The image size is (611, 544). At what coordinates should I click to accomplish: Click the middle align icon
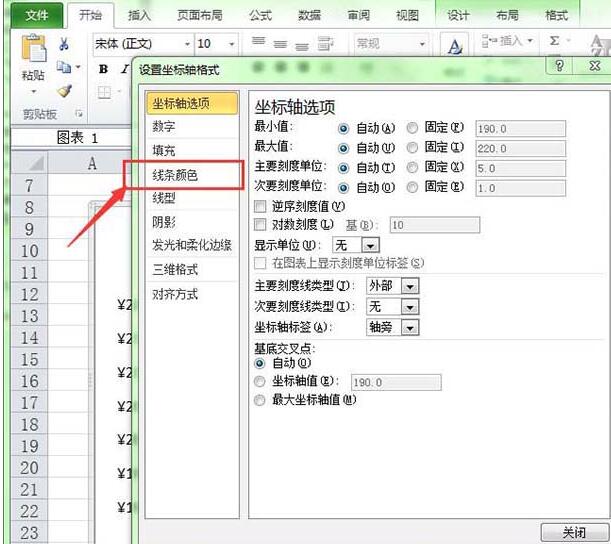click(280, 44)
